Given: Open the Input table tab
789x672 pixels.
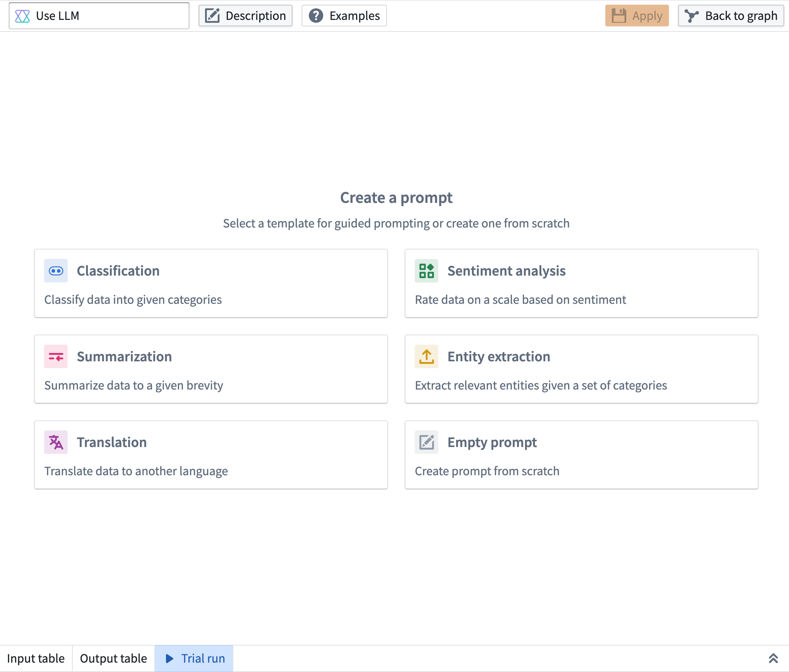Looking at the screenshot, I should [36, 658].
